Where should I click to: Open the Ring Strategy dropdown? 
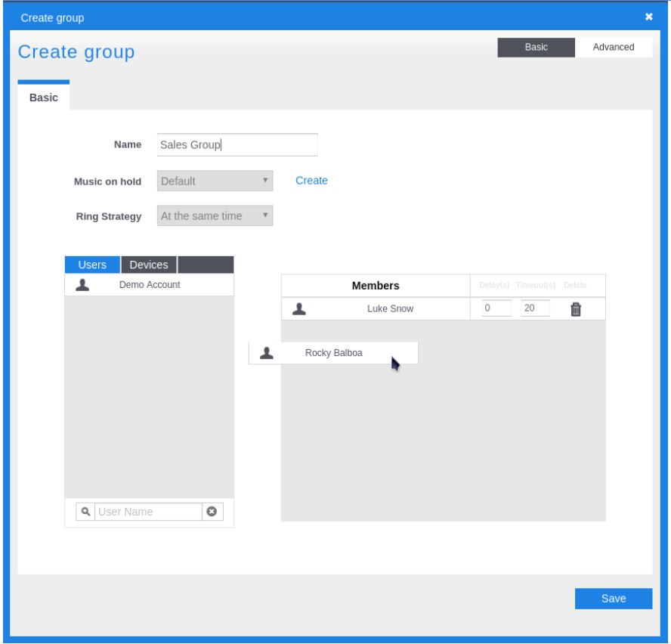coord(215,216)
